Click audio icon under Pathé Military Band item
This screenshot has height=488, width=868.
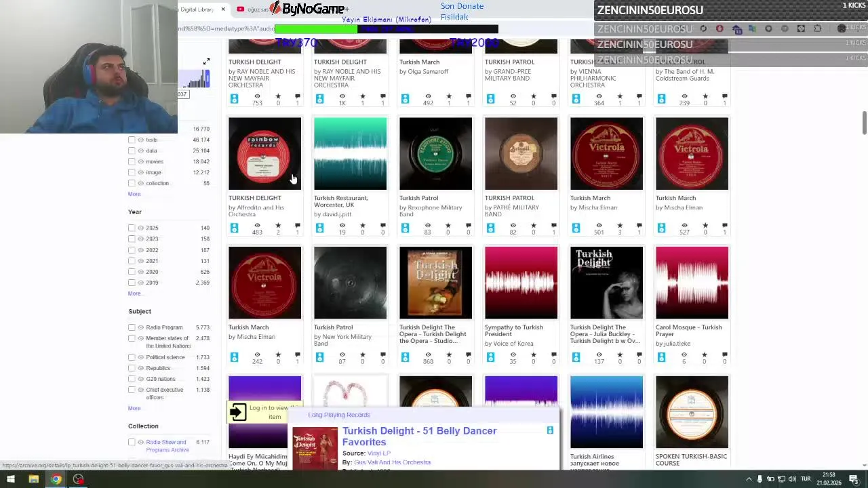coord(490,228)
